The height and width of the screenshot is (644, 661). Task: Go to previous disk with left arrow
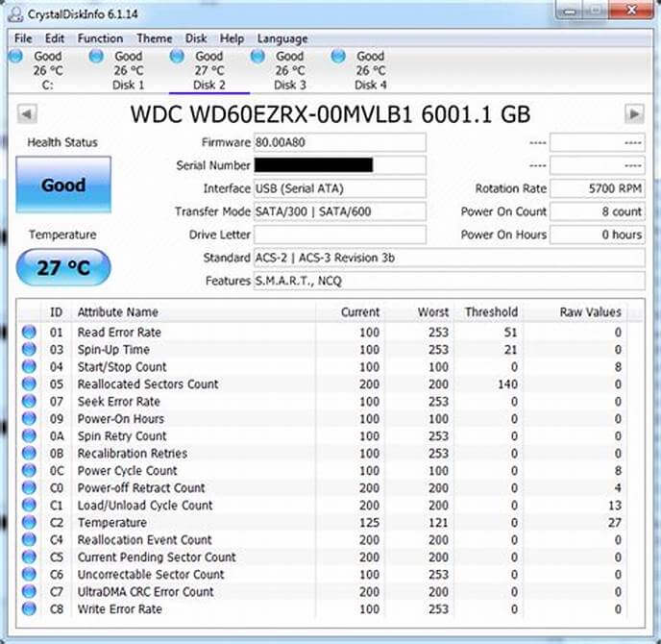[27, 114]
